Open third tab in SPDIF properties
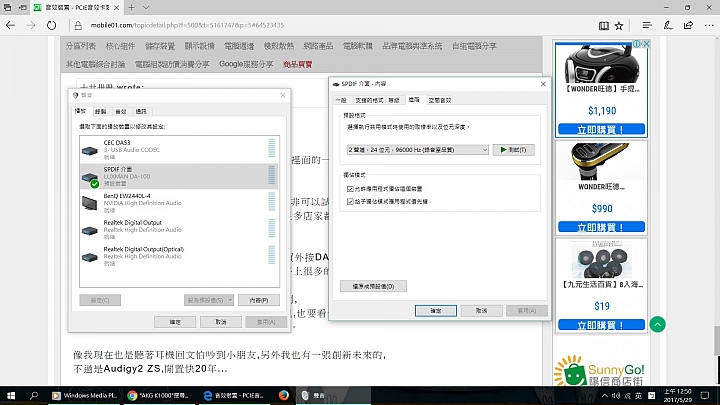 [394, 100]
